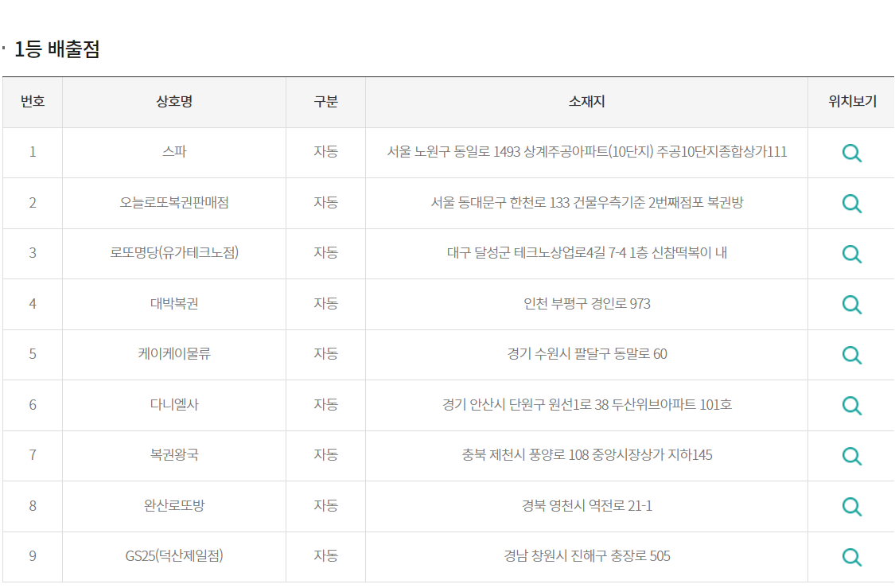Click 복권왕국 location search icon
The width and height of the screenshot is (895, 588).
coord(851,456)
